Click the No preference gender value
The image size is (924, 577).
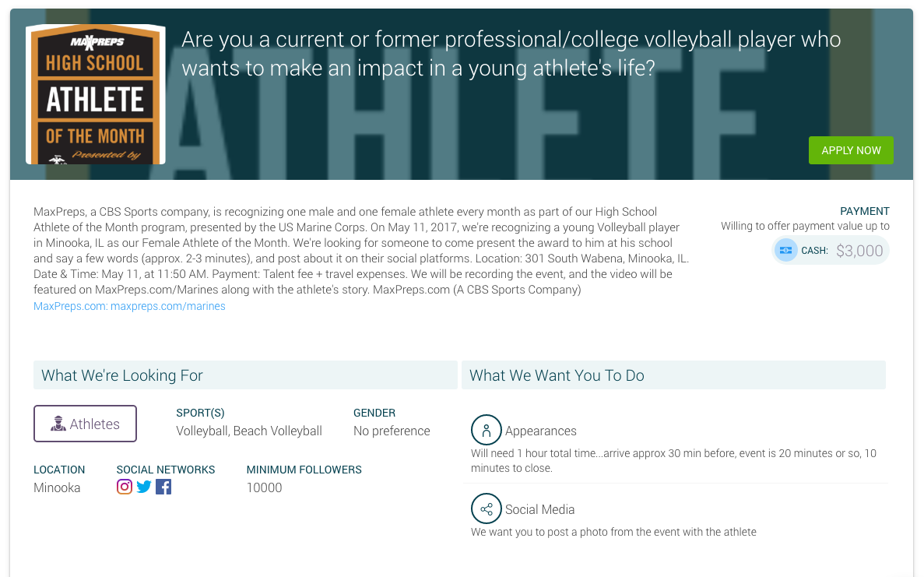point(392,431)
